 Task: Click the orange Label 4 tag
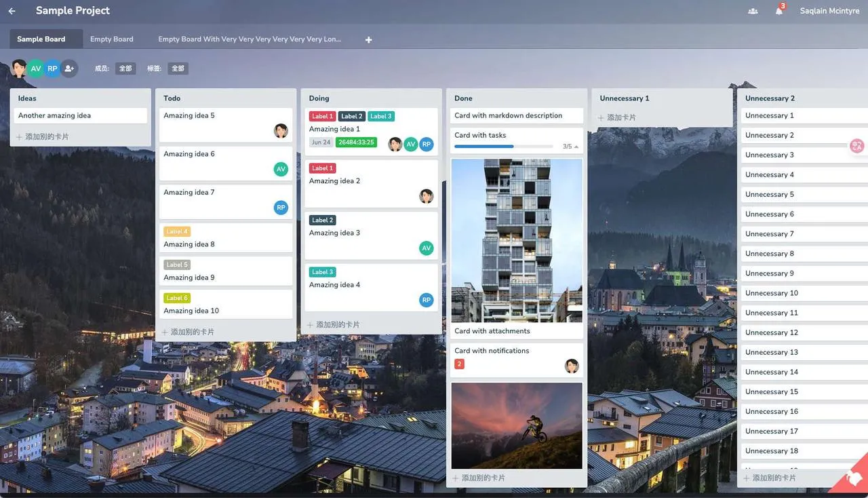pos(177,231)
